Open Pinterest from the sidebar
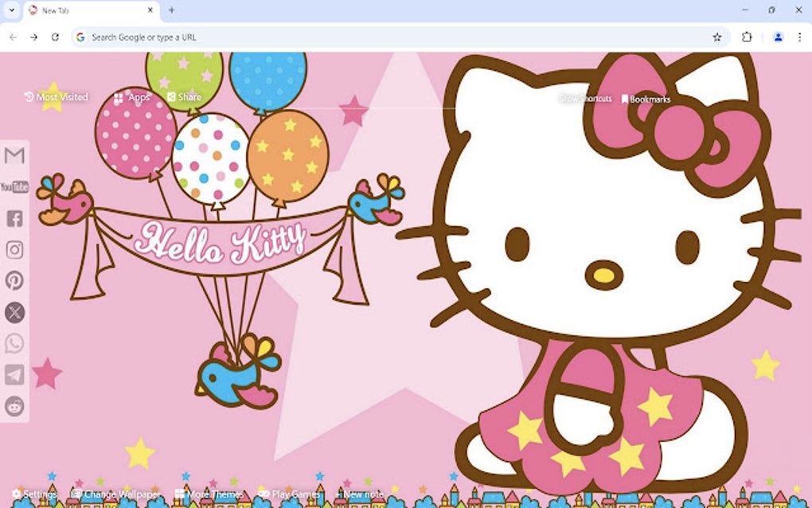 coord(14,281)
